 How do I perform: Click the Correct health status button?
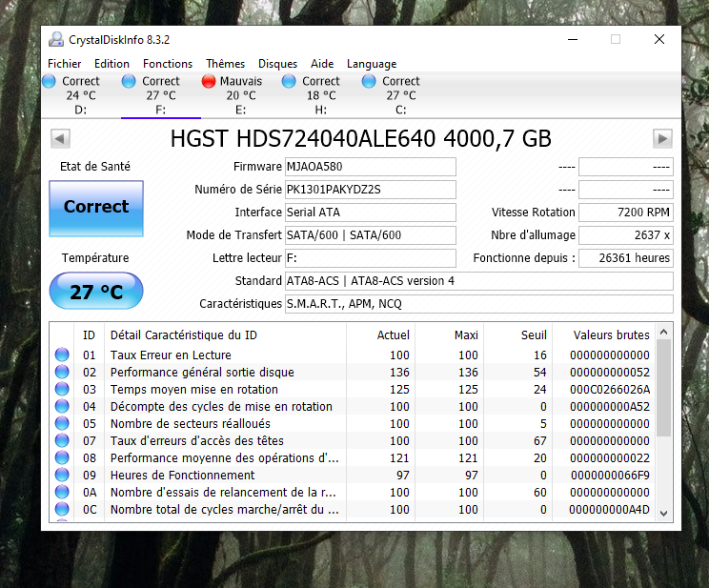pos(96,209)
